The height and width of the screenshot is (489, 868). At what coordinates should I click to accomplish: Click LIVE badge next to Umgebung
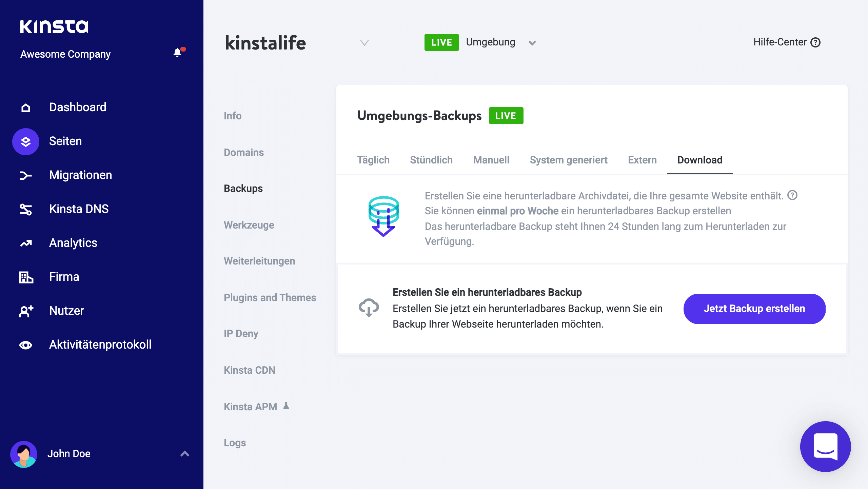441,42
